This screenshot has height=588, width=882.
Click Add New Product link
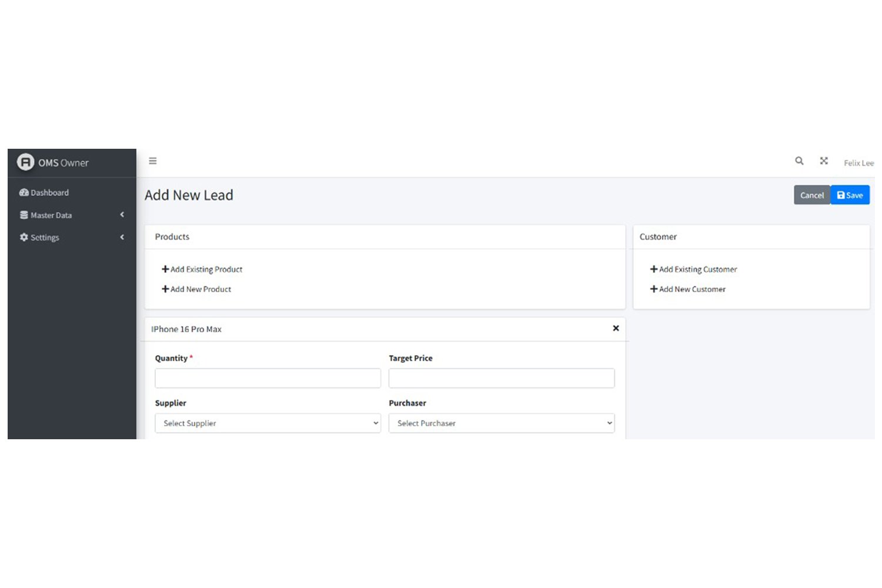201,289
